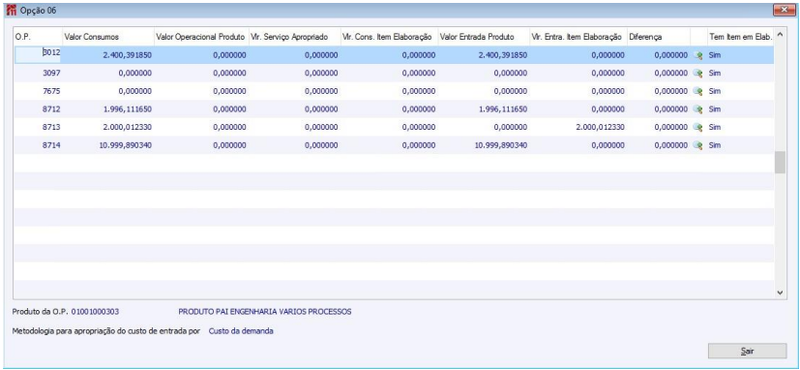Select the O.P. 7675 cell
The height and width of the screenshot is (370, 800).
(37, 91)
